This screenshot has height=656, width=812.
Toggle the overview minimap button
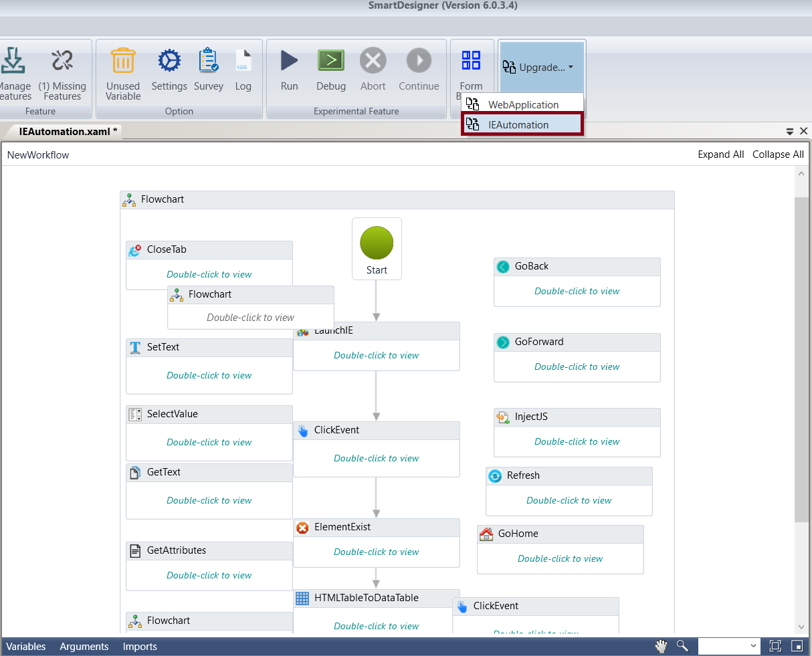tap(797, 646)
